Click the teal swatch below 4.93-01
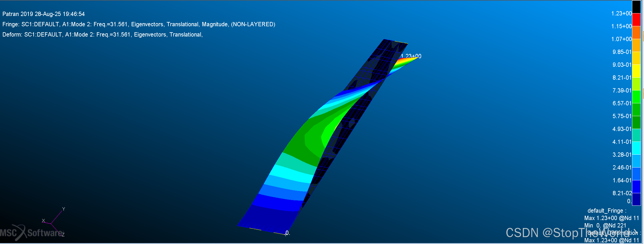The height and width of the screenshot is (244, 644). 636,135
